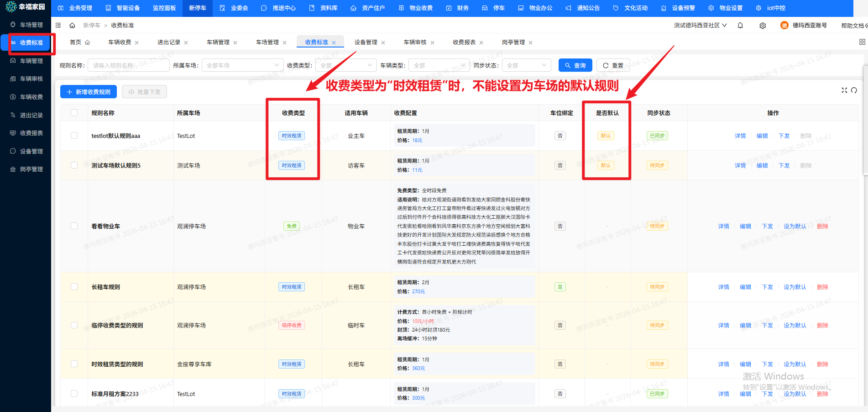The width and height of the screenshot is (868, 412).
Task: Check the testlot默认规则aaa row checkbox
Action: tap(74, 136)
